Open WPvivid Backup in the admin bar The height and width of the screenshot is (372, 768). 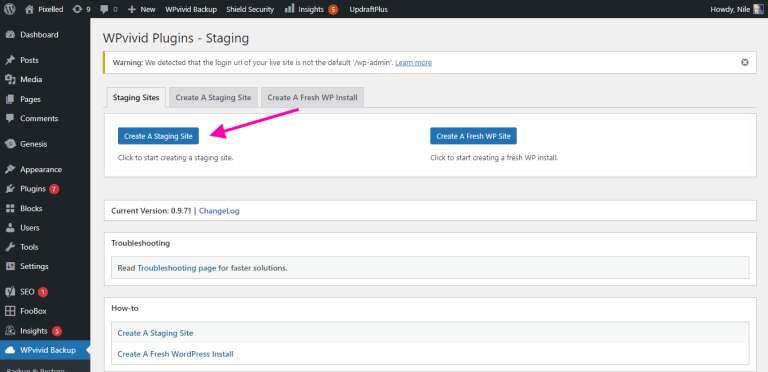[191, 9]
